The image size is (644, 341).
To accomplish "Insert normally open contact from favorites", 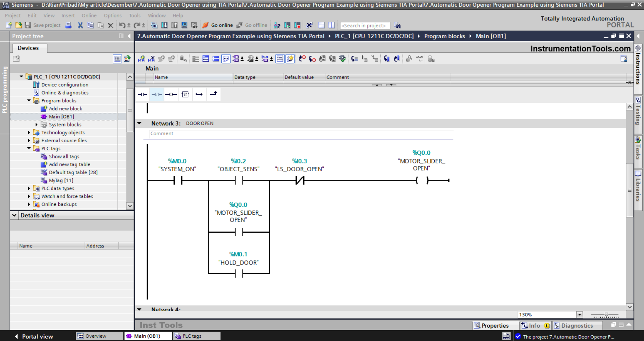I will click(143, 94).
